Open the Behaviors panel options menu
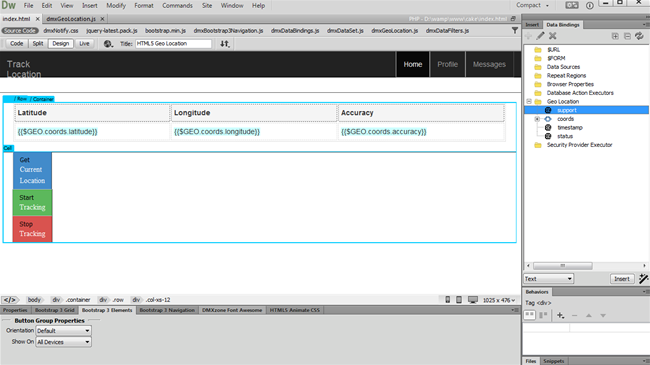 [x=645, y=292]
